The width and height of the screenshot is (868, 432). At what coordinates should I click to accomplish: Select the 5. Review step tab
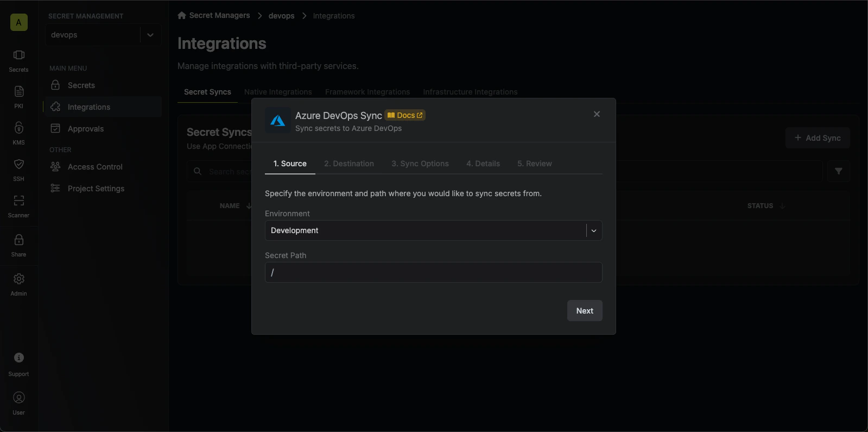coord(535,164)
